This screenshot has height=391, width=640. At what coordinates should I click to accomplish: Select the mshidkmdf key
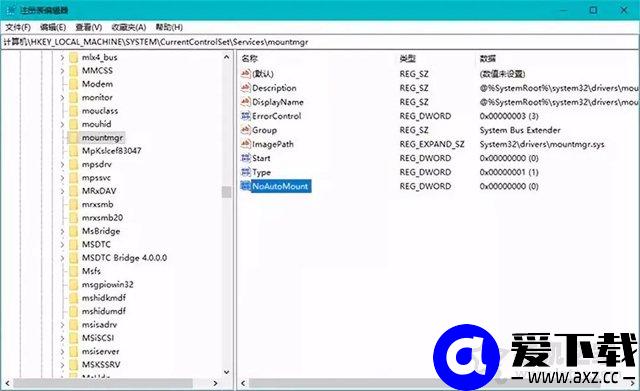click(x=104, y=298)
